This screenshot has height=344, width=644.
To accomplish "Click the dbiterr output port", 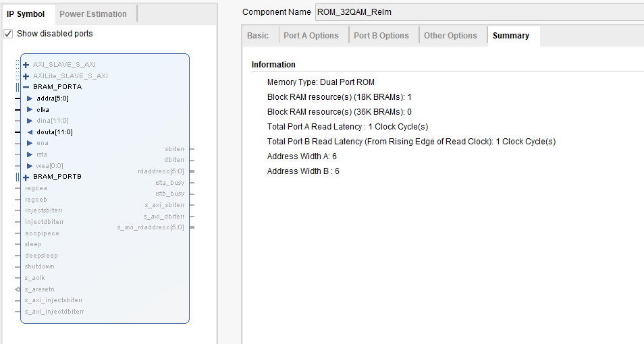I will [x=175, y=160].
